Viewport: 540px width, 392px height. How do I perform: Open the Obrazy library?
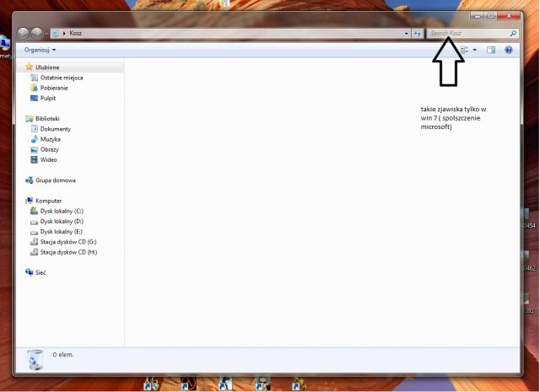click(49, 150)
